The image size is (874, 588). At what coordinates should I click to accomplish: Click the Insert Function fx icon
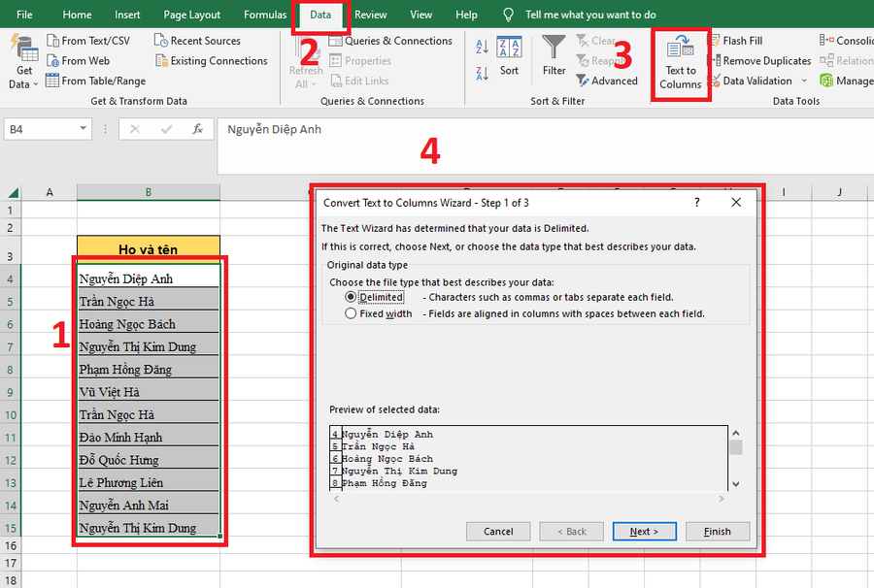coord(197,129)
